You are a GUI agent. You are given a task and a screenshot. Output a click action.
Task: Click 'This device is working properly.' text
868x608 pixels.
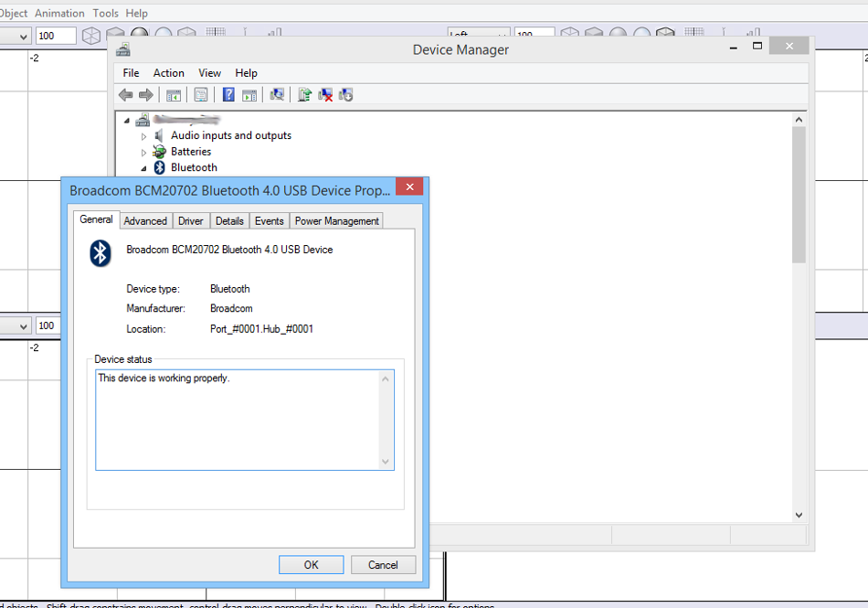coord(164,379)
